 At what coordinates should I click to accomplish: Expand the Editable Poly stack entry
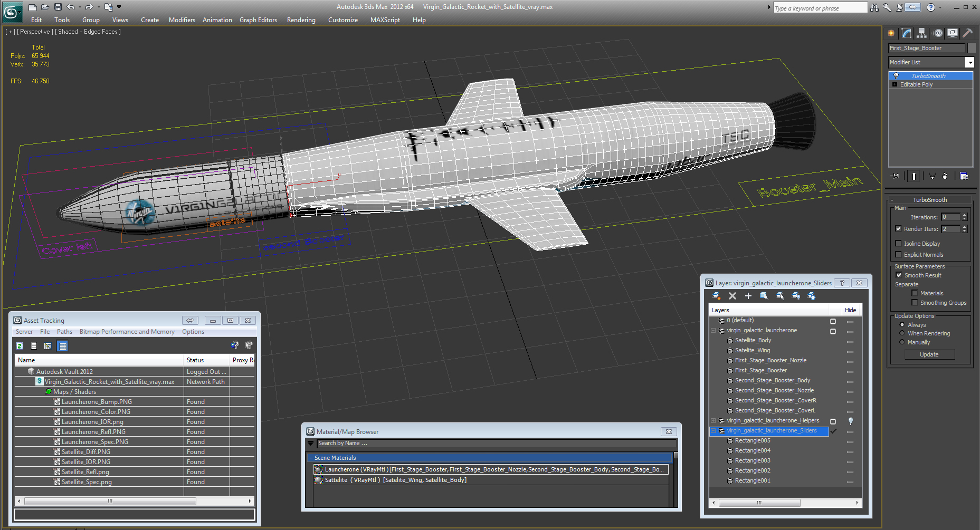coord(895,84)
